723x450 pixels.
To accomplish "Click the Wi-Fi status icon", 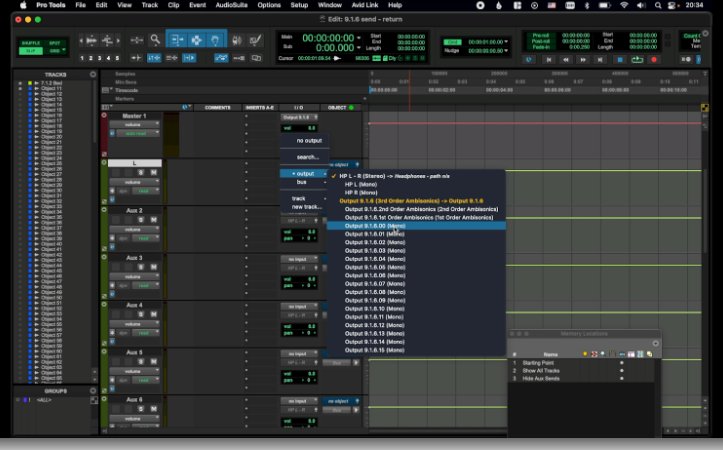I will click(624, 5).
